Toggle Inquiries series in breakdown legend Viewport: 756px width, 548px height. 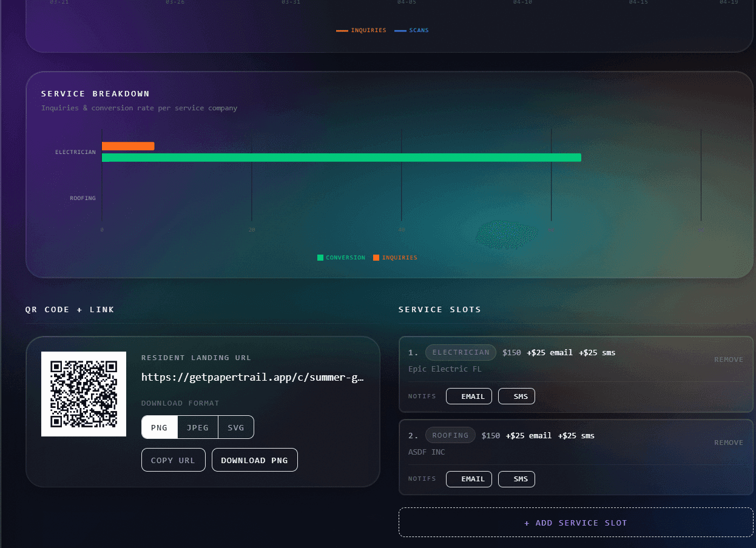[x=395, y=258]
